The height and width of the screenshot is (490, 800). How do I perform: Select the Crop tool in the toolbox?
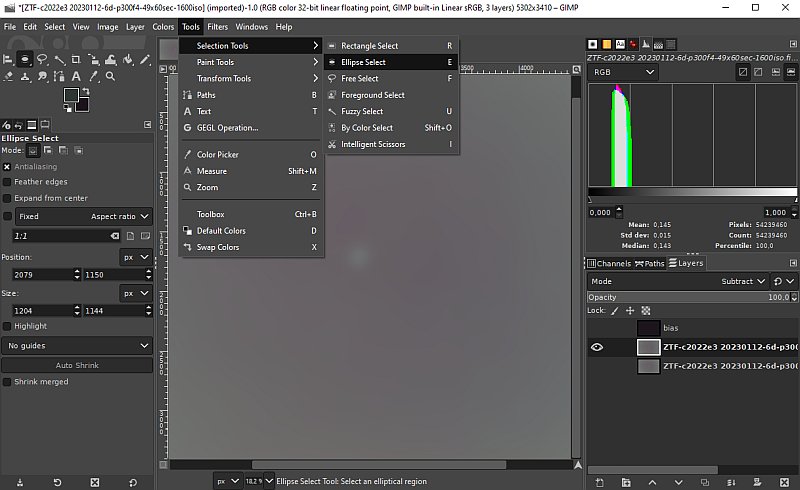click(x=76, y=60)
